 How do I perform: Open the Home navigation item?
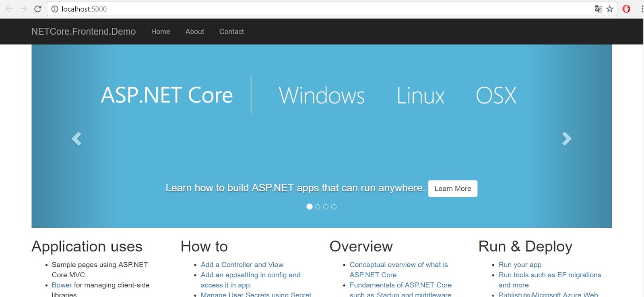click(x=161, y=31)
